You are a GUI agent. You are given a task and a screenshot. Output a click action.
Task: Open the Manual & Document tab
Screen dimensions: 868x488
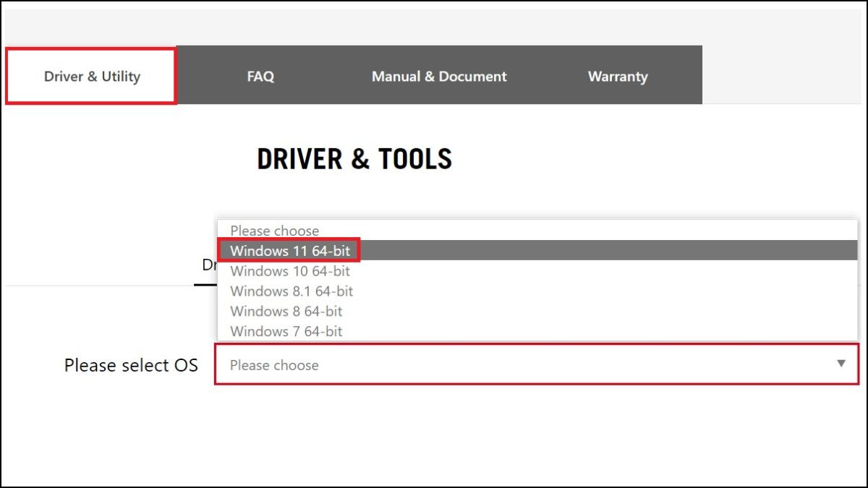tap(439, 76)
